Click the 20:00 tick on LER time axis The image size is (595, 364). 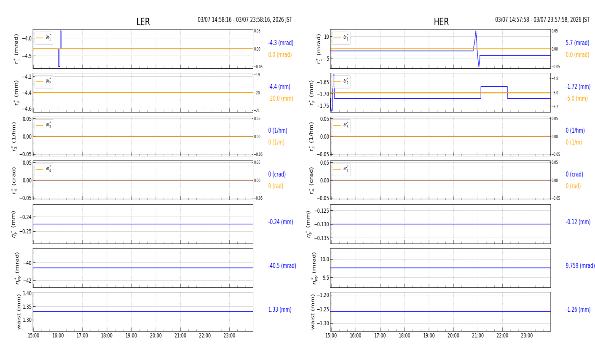tap(156, 336)
